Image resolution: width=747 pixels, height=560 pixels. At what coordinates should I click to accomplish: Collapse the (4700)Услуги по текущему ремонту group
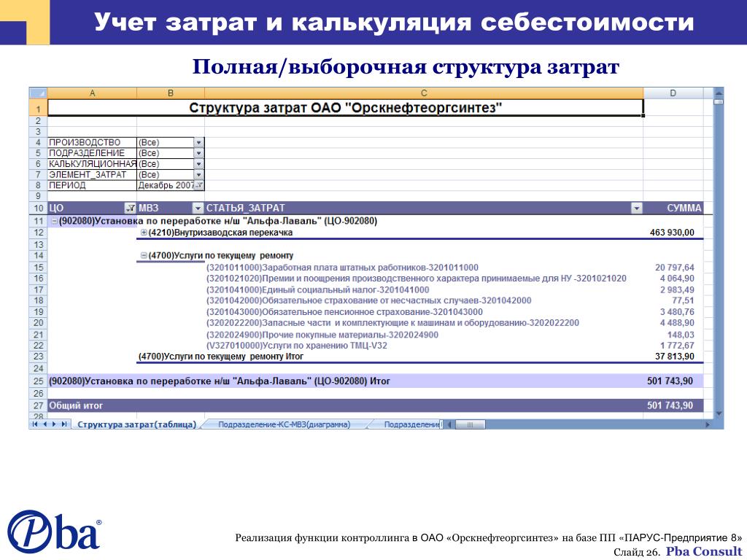click(x=144, y=256)
